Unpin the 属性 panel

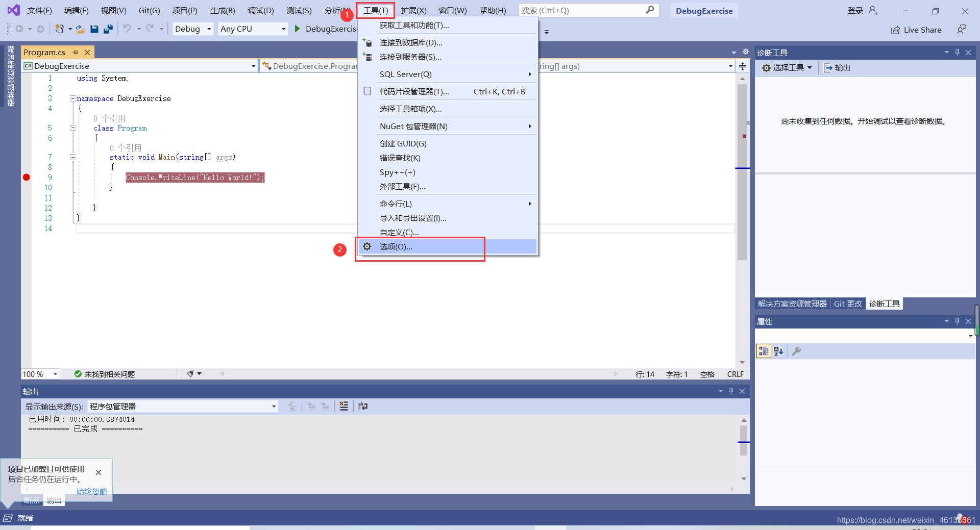tap(957, 321)
